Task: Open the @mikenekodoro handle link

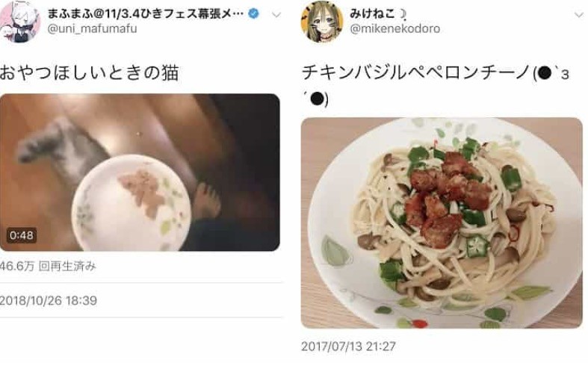Action: [395, 29]
